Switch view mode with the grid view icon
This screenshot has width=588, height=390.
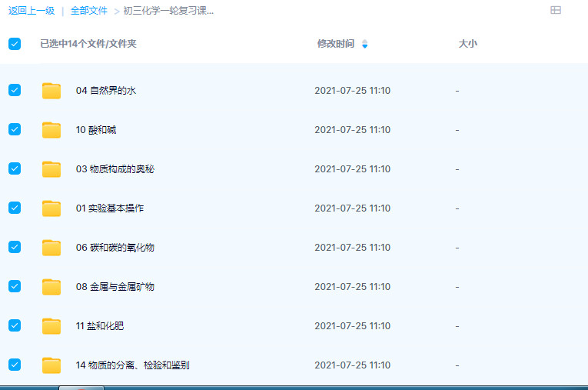click(556, 10)
